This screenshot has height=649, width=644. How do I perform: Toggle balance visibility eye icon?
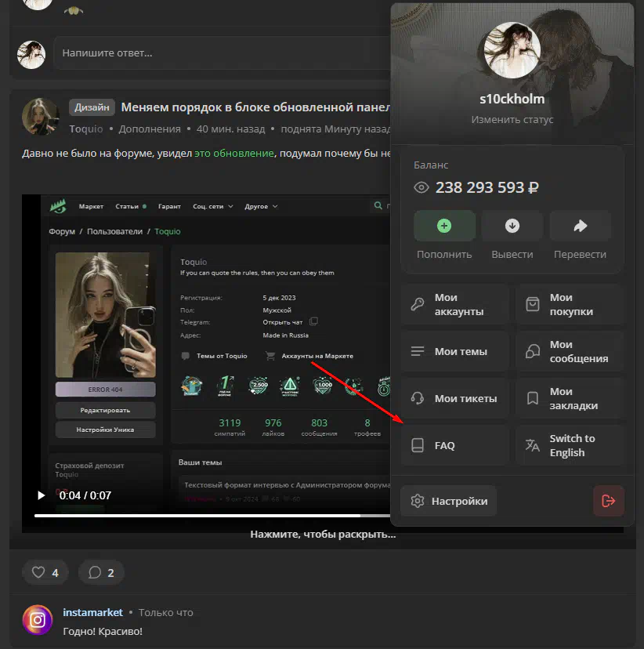click(421, 187)
